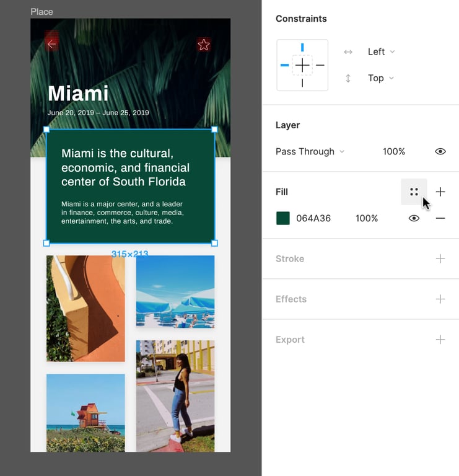The height and width of the screenshot is (476, 459).
Task: Toggle the bottom constraint line in constraints box
Action: [302, 83]
